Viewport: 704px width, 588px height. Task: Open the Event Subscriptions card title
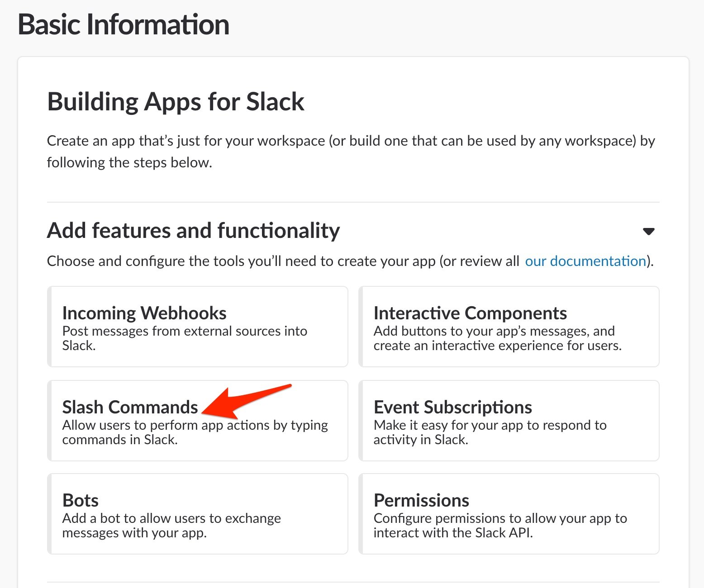click(x=452, y=407)
